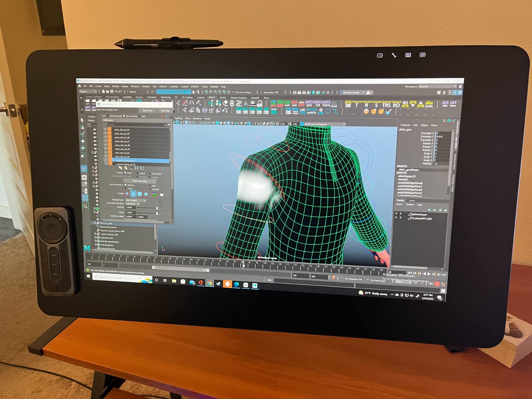The height and width of the screenshot is (399, 532).
Task: Click the 'alias Scale' shelf button
Action: pyautogui.click(x=429, y=104)
